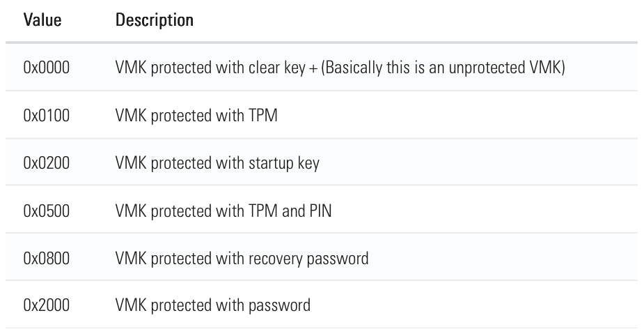Image resolution: width=644 pixels, height=336 pixels.
Task: Select 'VMK protected with startup key' description
Action: [x=217, y=163]
